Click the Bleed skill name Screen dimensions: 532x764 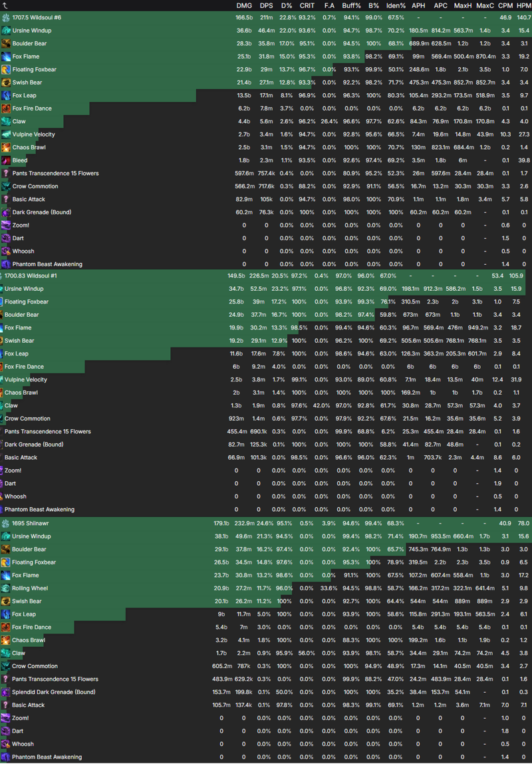pyautogui.click(x=20, y=160)
